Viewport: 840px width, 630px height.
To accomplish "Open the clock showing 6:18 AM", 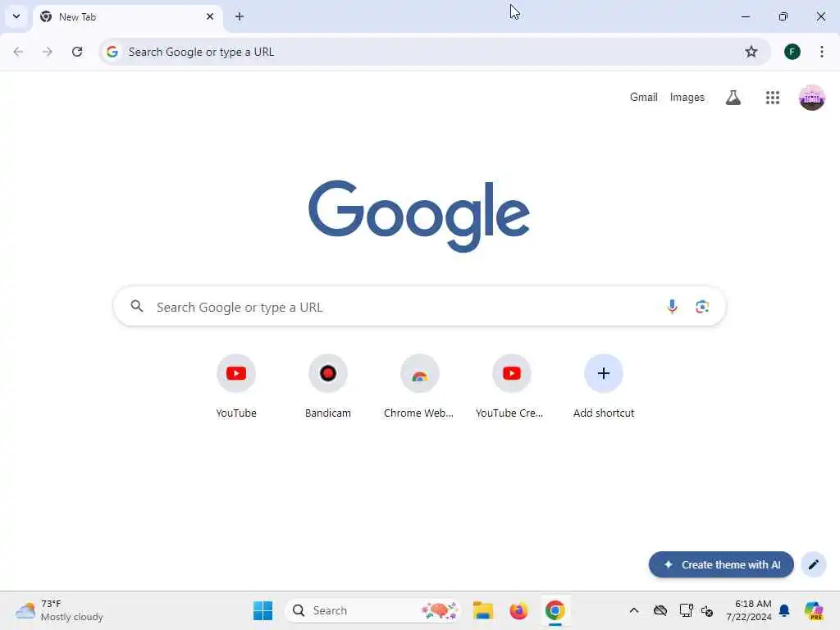I will click(x=749, y=610).
